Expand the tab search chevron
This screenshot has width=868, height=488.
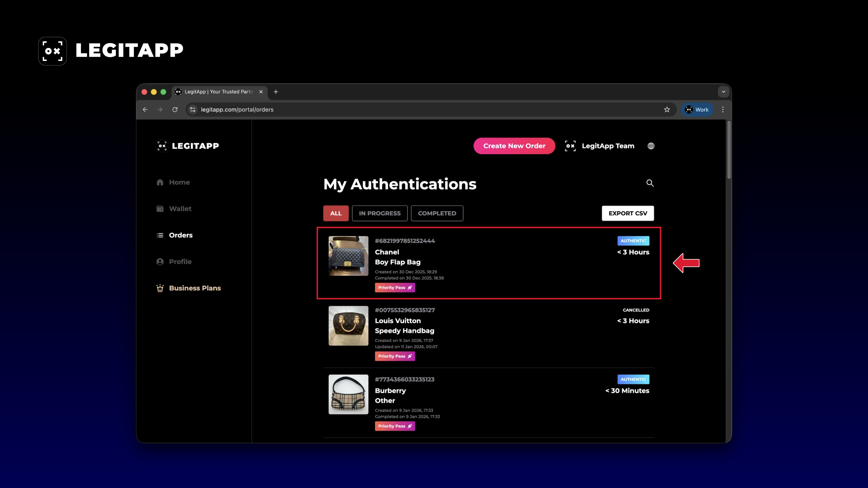point(723,92)
